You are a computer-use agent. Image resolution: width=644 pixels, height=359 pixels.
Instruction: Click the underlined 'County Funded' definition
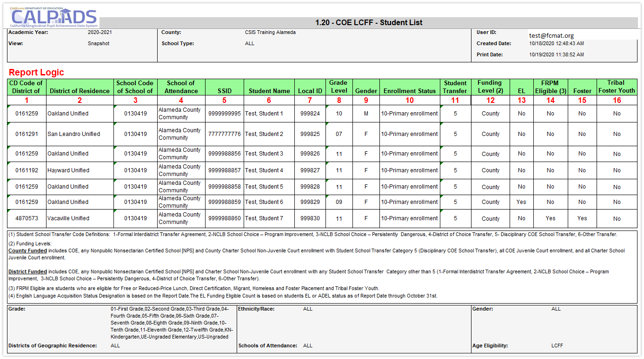[28, 251]
